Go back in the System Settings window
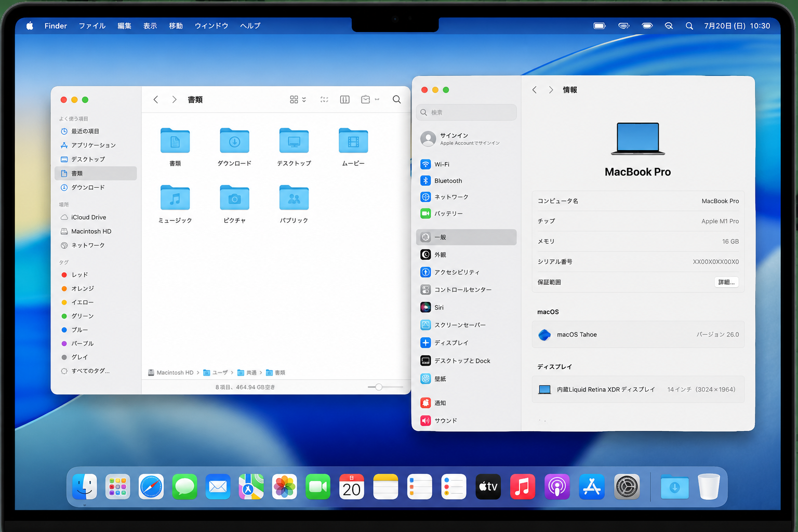 534,90
